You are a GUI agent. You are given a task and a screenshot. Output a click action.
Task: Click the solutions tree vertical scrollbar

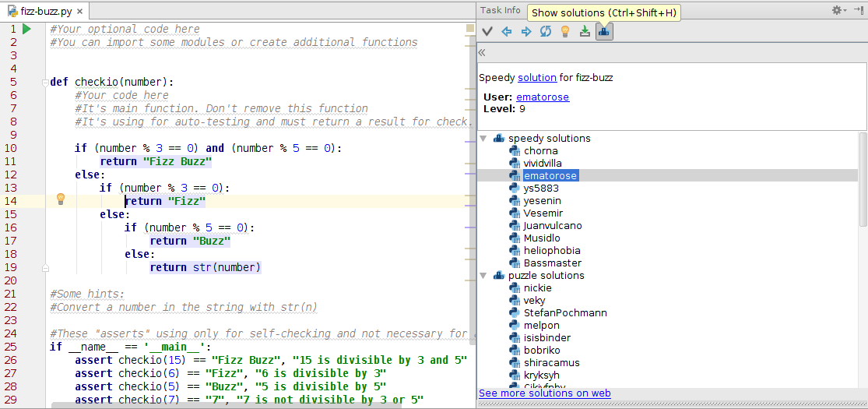pos(863,179)
